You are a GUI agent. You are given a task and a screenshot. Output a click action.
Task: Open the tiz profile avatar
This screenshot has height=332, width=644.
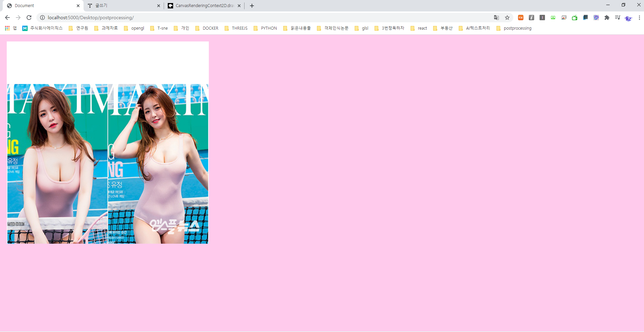pos(629,18)
